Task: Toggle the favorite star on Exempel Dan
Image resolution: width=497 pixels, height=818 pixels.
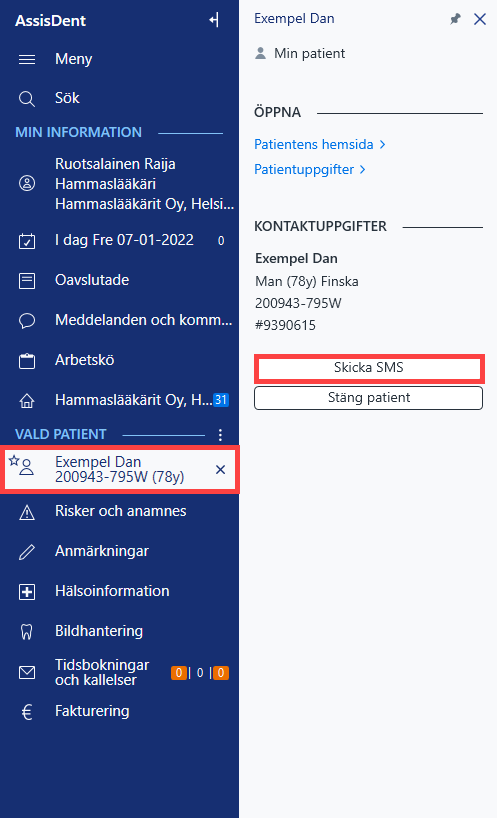Action: point(14,460)
